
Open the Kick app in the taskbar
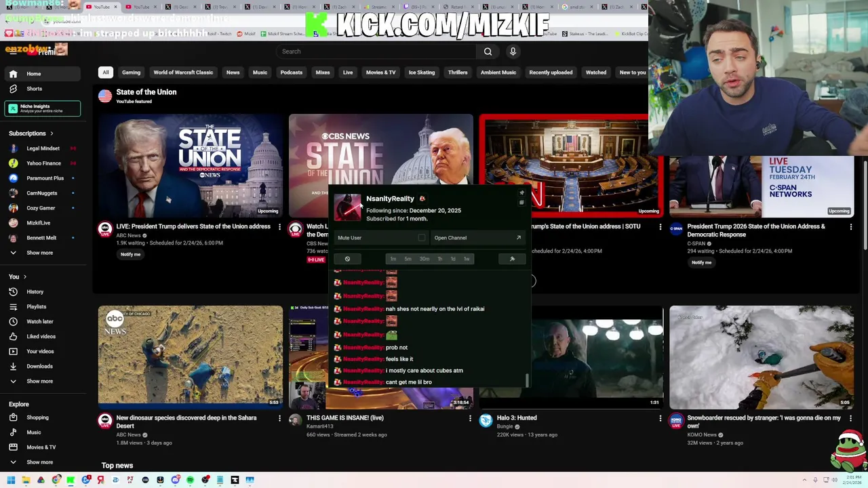tap(71, 481)
